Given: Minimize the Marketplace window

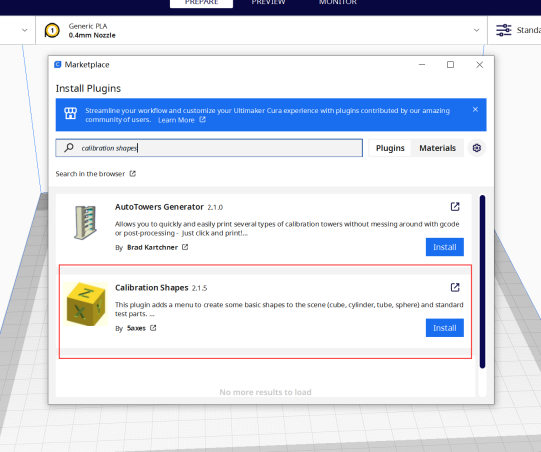Looking at the screenshot, I should [x=422, y=65].
